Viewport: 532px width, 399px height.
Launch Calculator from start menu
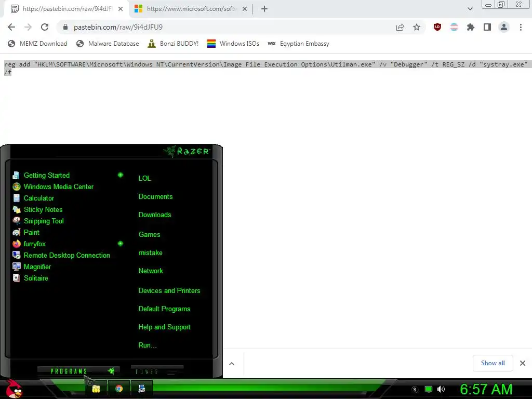(x=38, y=198)
